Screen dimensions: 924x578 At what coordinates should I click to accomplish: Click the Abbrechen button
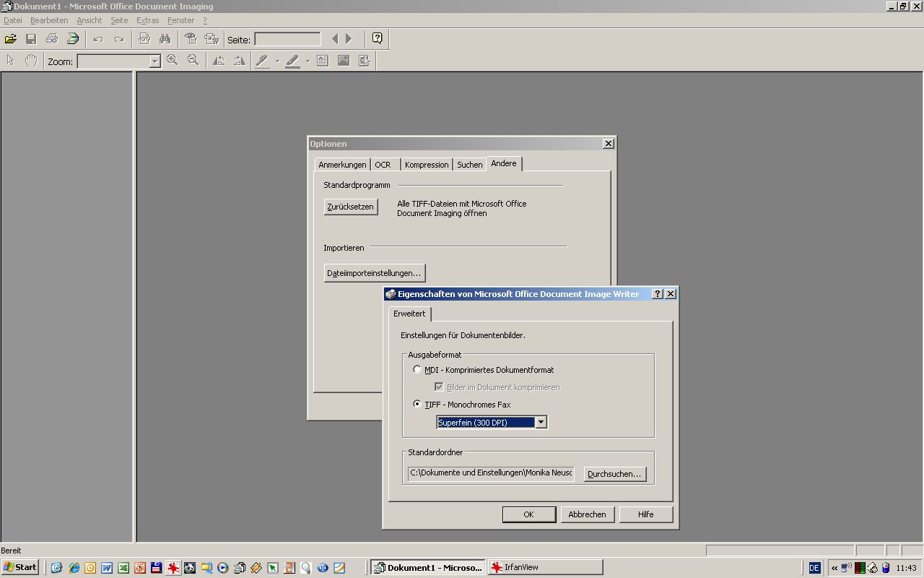click(587, 514)
